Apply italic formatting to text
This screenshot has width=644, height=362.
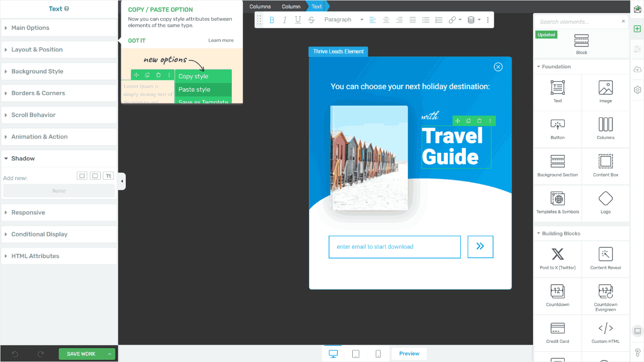pos(285,20)
